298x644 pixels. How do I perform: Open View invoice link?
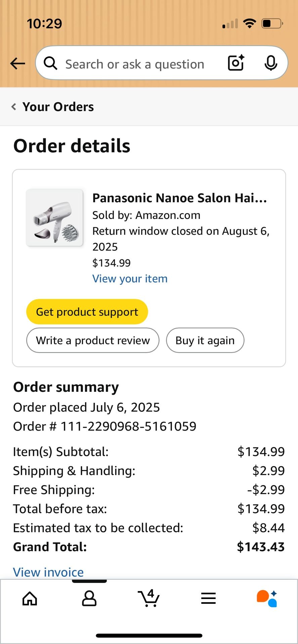(x=48, y=572)
